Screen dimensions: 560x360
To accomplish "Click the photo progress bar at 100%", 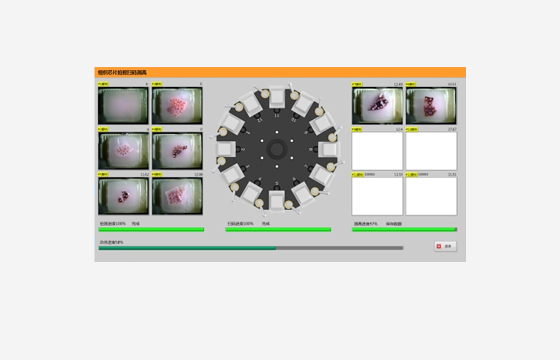I will (151, 230).
